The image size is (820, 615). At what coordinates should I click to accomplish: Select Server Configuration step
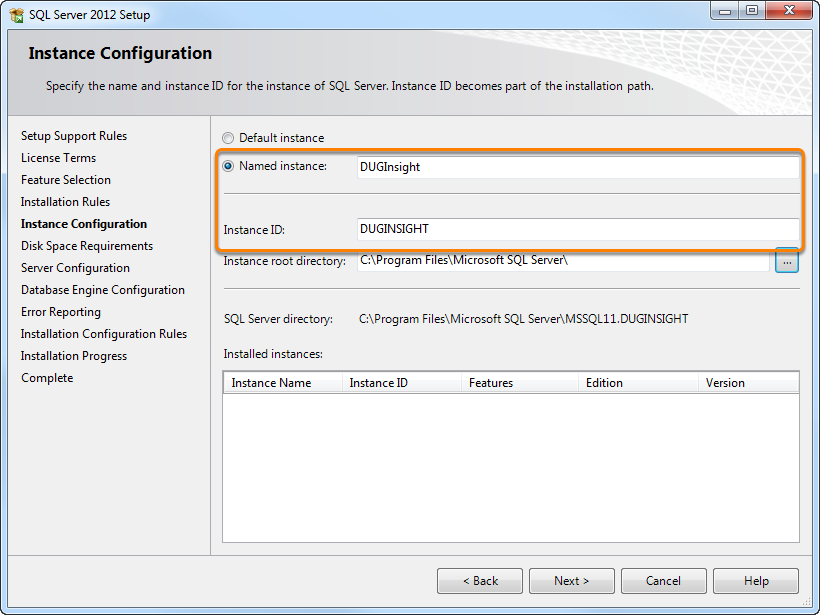pos(75,268)
